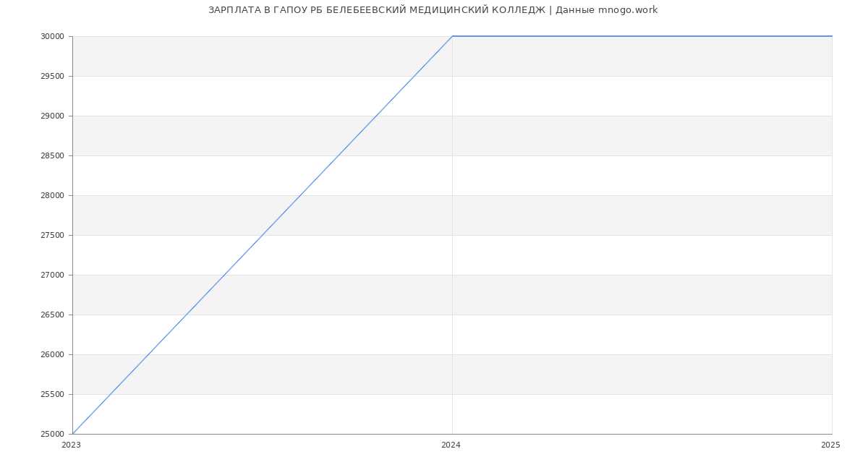Click the 25500 y-axis label
This screenshot has width=868, height=470.
[x=52, y=395]
